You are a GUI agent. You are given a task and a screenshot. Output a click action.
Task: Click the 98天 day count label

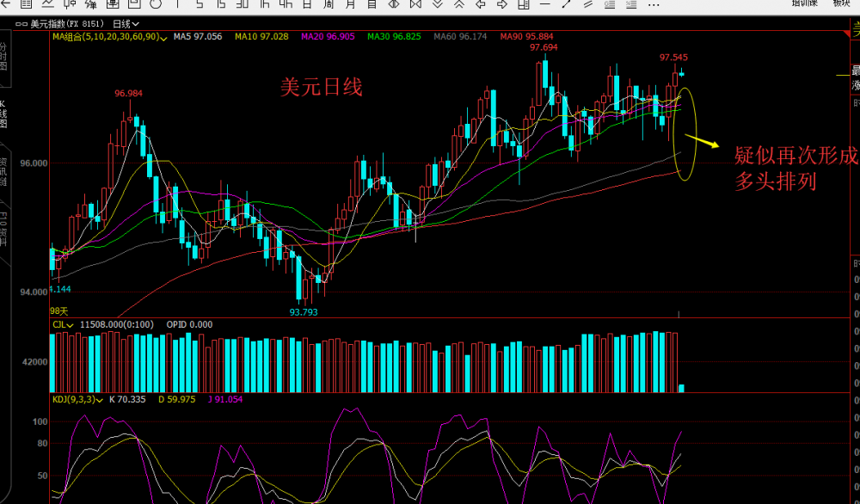coord(59,311)
